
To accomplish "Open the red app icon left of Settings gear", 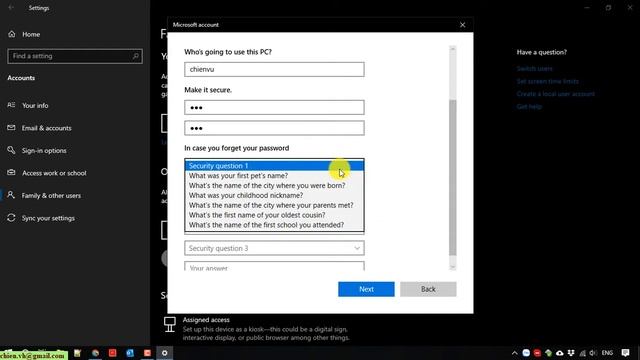I will (x=147, y=353).
